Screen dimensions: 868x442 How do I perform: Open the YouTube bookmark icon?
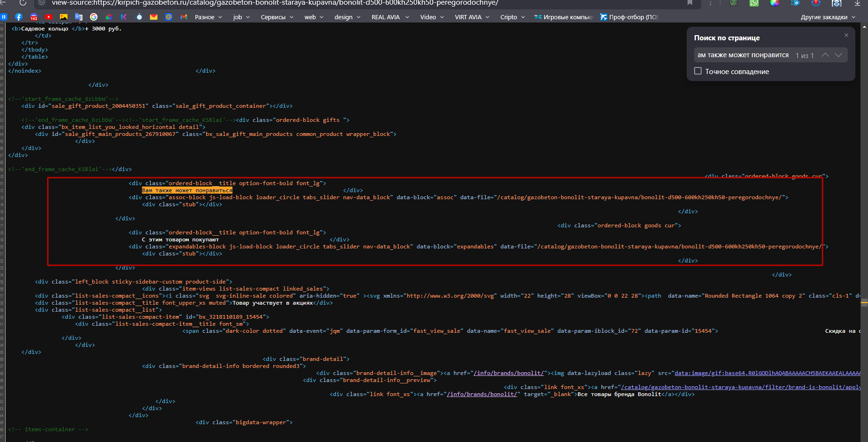pyautogui.click(x=49, y=17)
